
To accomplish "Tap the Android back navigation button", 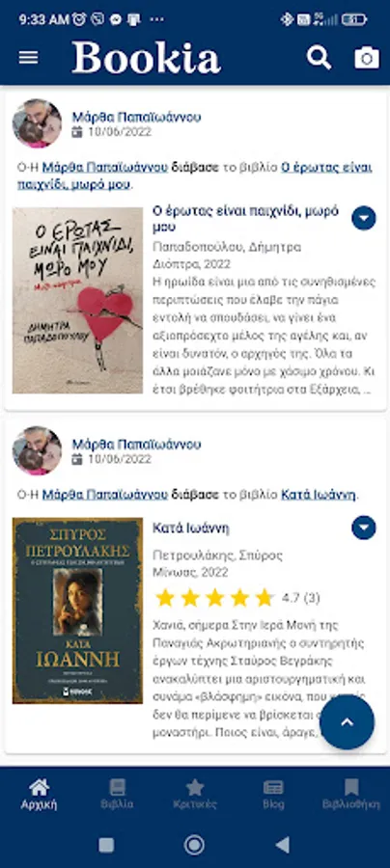I will click(x=283, y=845).
